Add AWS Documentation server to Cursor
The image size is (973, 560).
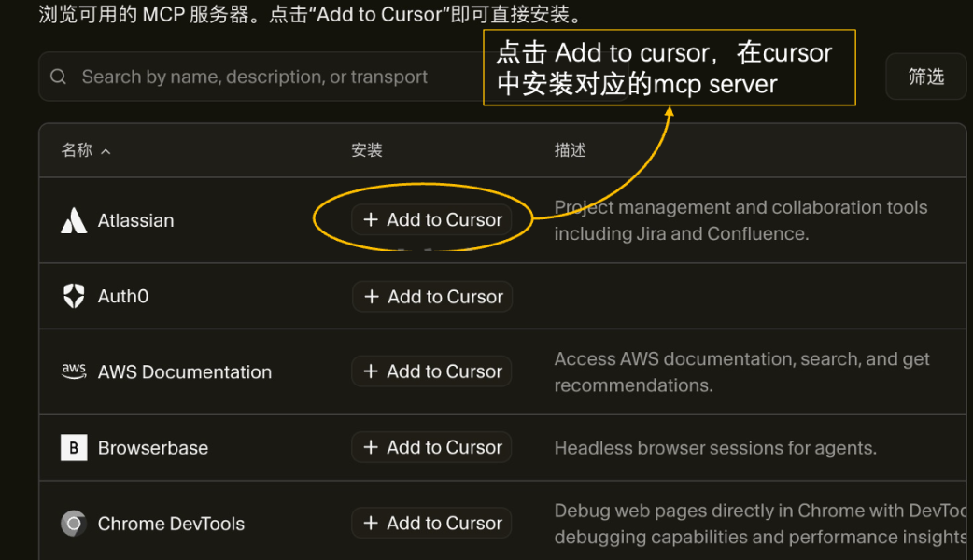432,371
